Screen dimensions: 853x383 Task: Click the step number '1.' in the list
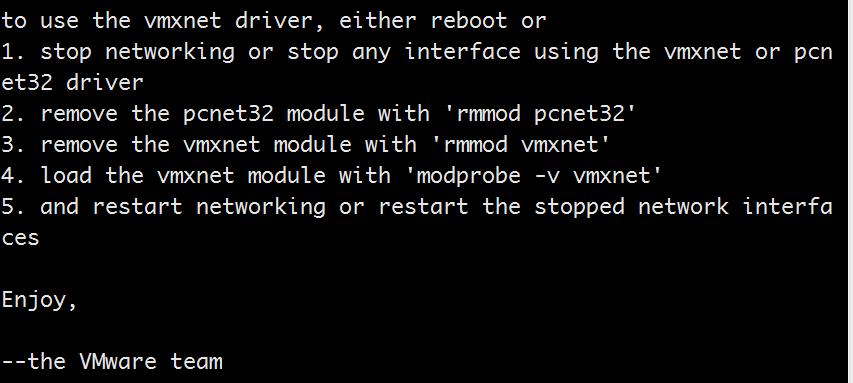[13, 52]
